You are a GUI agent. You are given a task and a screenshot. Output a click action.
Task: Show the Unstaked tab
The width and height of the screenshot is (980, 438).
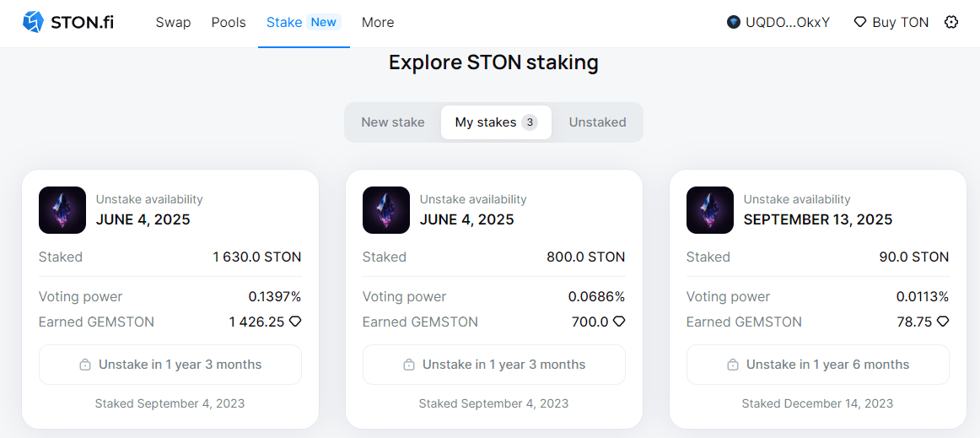[597, 122]
